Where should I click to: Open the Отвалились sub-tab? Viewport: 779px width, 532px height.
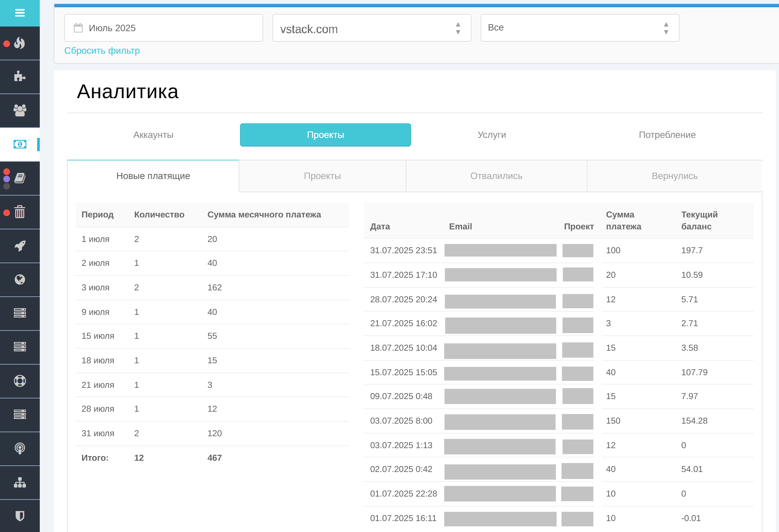[x=496, y=176]
